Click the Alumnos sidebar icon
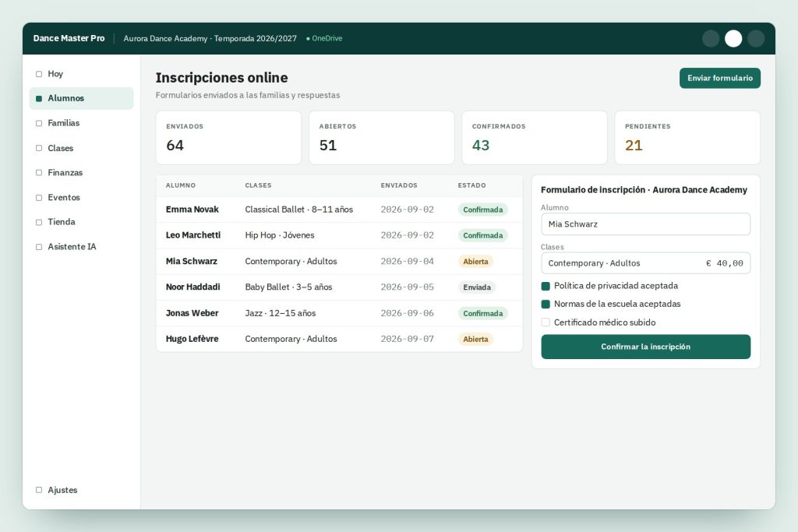 point(39,99)
